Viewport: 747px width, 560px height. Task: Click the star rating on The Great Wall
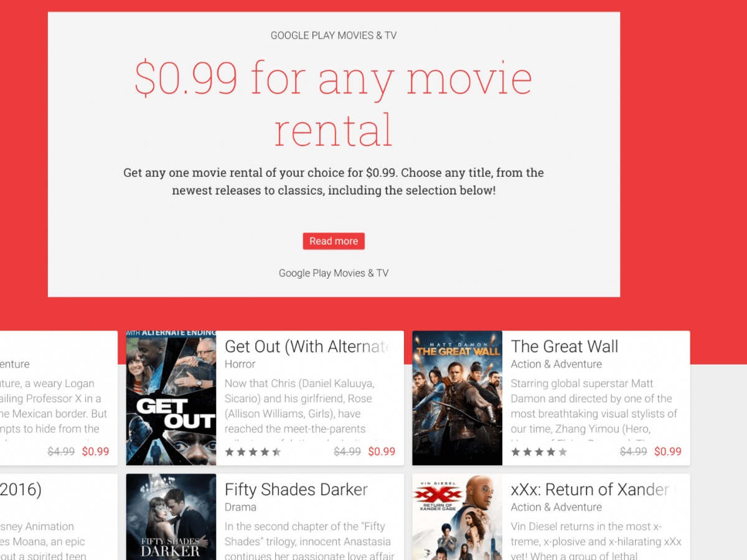(540, 452)
